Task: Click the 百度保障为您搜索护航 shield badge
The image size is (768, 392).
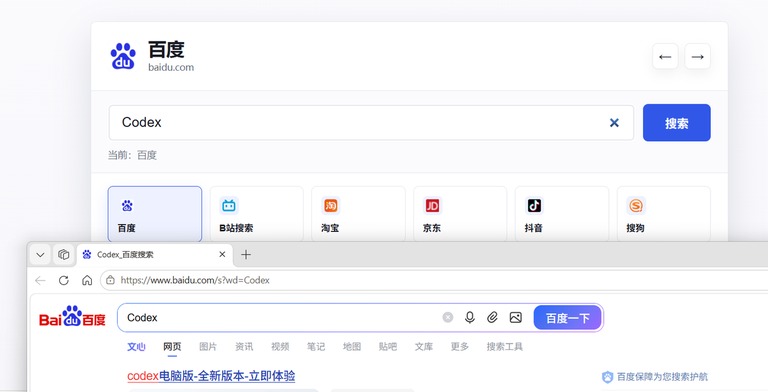Action: 654,377
